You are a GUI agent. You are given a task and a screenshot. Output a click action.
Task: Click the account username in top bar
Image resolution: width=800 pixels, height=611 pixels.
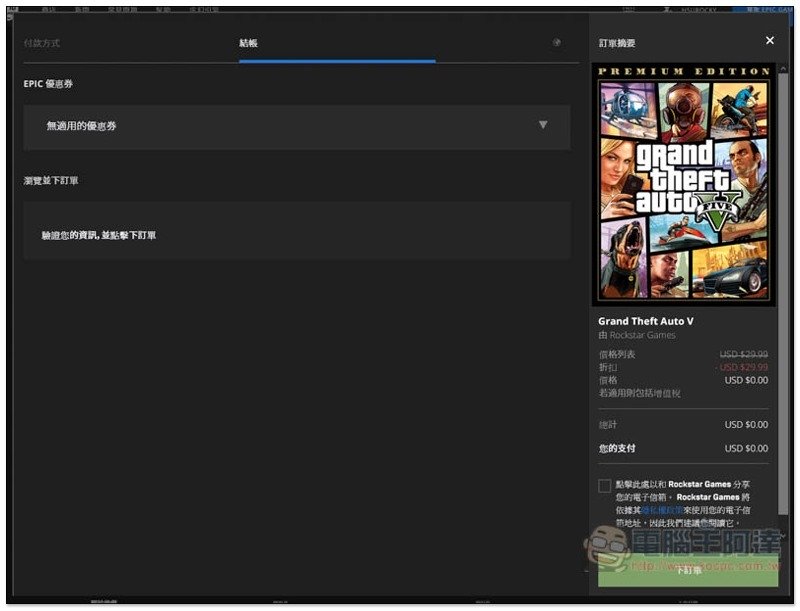tap(696, 9)
